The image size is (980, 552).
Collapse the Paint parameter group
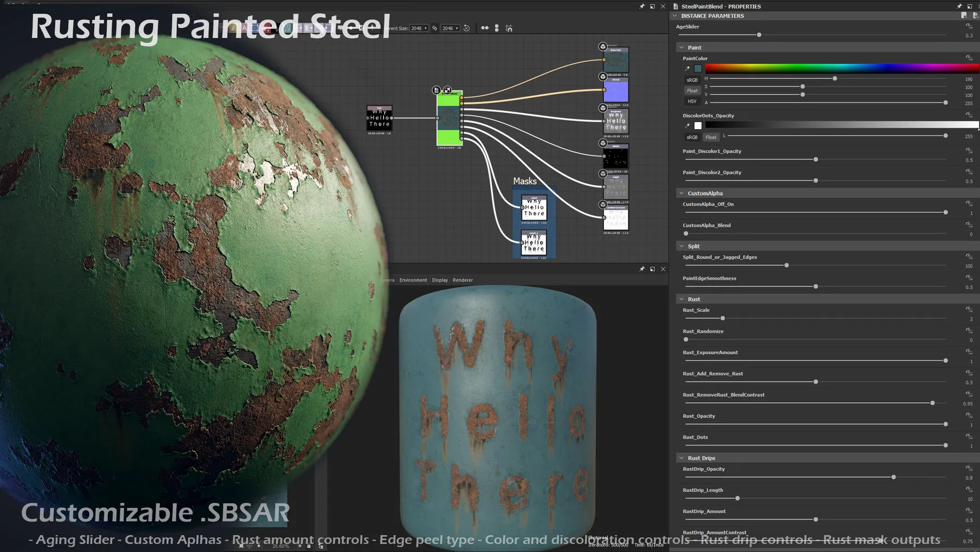(682, 47)
